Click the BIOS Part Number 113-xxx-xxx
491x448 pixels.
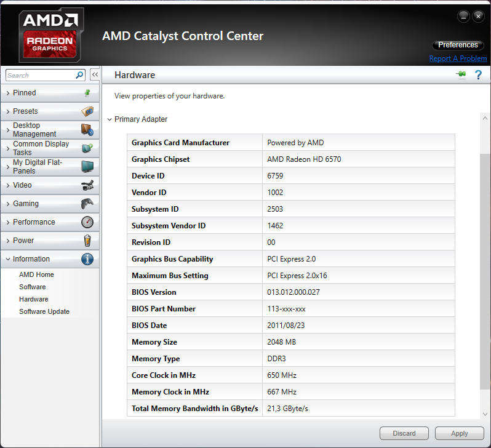pyautogui.click(x=286, y=308)
